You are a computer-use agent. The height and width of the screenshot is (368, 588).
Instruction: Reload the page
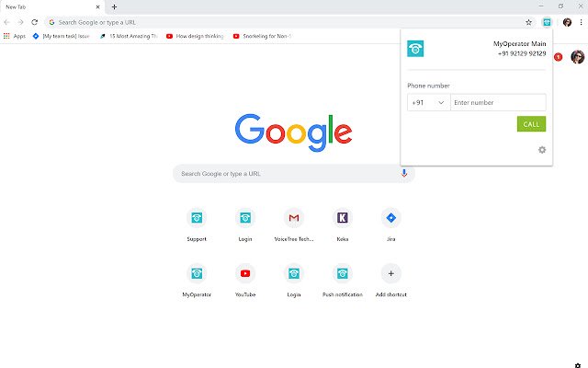pyautogui.click(x=35, y=22)
